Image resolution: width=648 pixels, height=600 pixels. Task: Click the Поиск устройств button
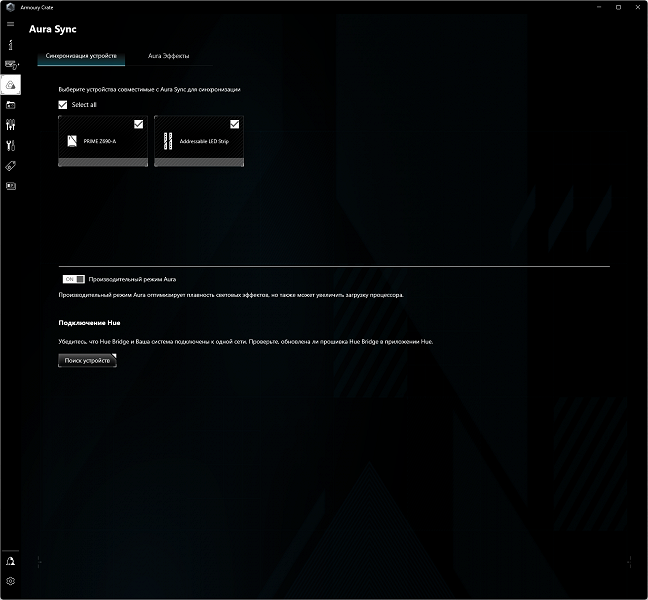87,361
